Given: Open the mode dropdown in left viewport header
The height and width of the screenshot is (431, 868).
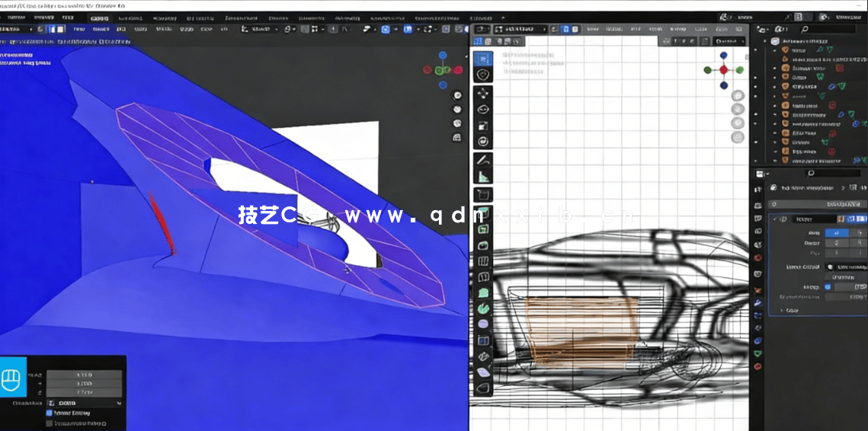Looking at the screenshot, I should pos(15,29).
